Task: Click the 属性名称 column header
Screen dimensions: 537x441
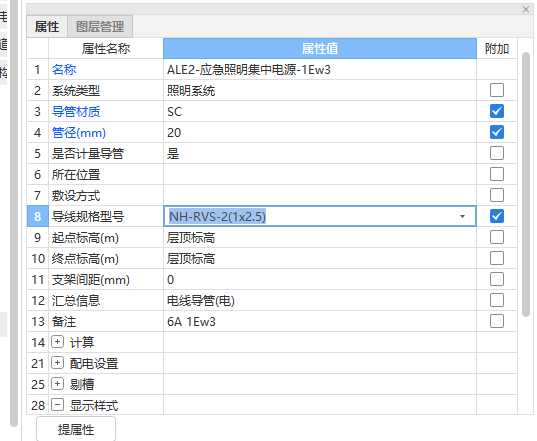Action: tap(106, 48)
